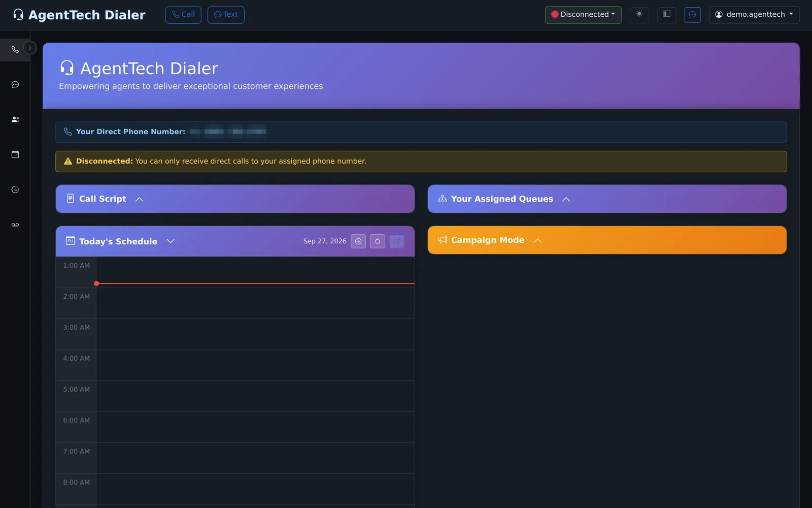Click the phone icon beside Direct Phone Number
Viewport: 812px width, 508px height.
click(68, 132)
